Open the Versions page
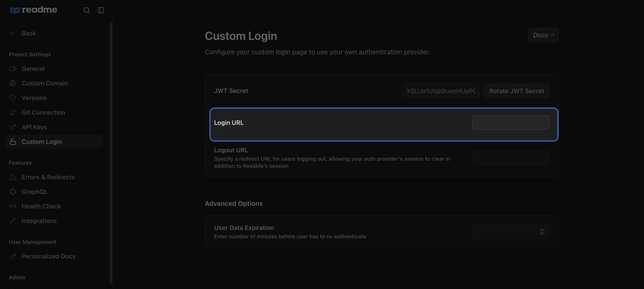This screenshot has width=644, height=289. pos(54,98)
